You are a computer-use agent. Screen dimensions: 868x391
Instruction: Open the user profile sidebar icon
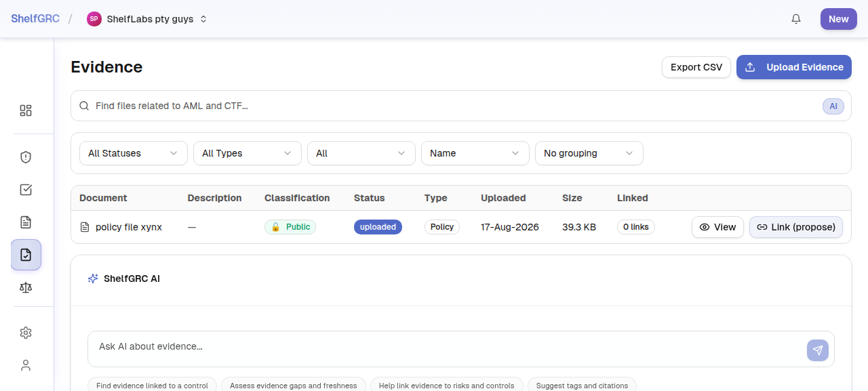click(26, 365)
